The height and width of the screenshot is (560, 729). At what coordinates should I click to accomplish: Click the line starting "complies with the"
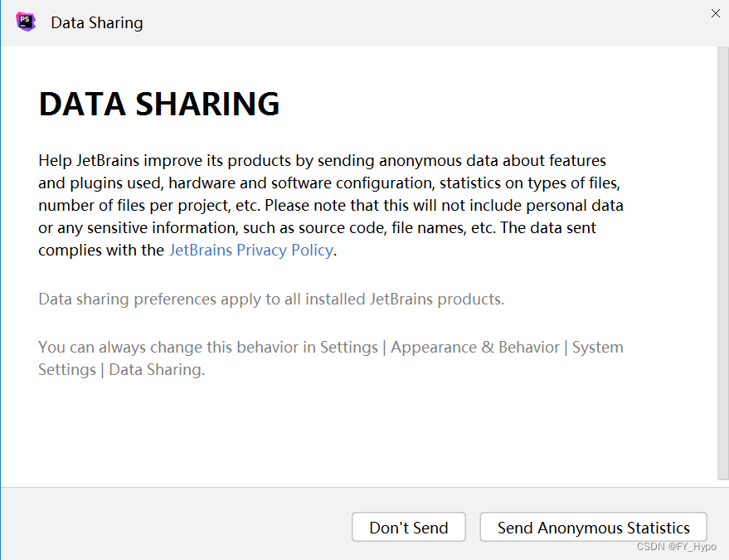click(187, 251)
